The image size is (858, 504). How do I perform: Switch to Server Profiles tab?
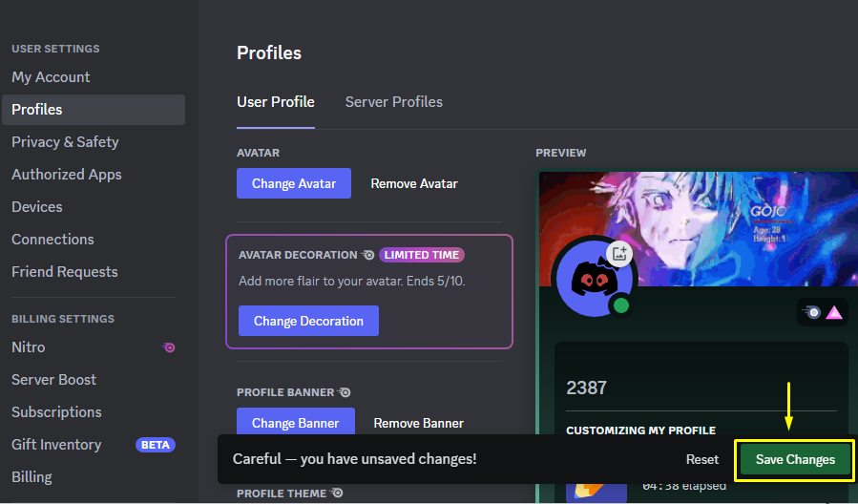[393, 102]
